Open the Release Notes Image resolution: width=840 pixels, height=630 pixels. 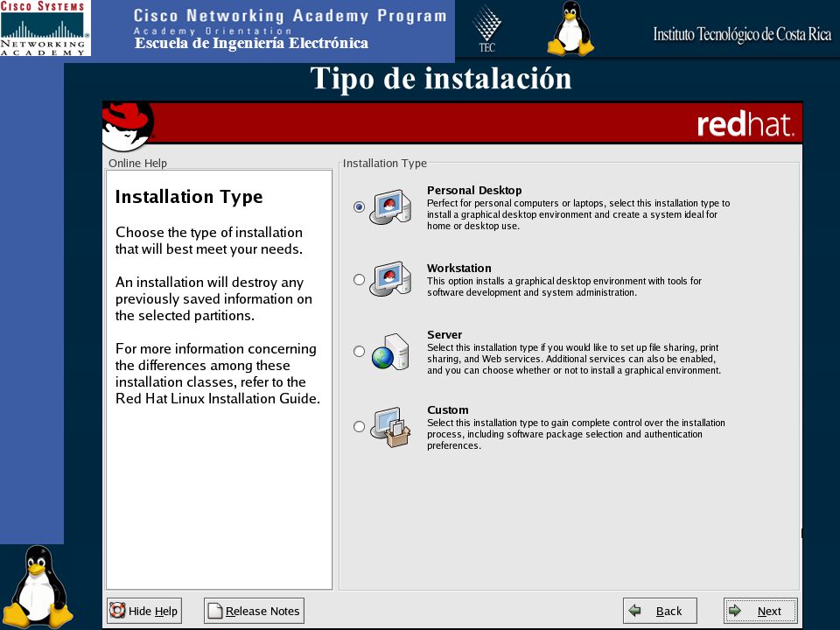tap(254, 611)
